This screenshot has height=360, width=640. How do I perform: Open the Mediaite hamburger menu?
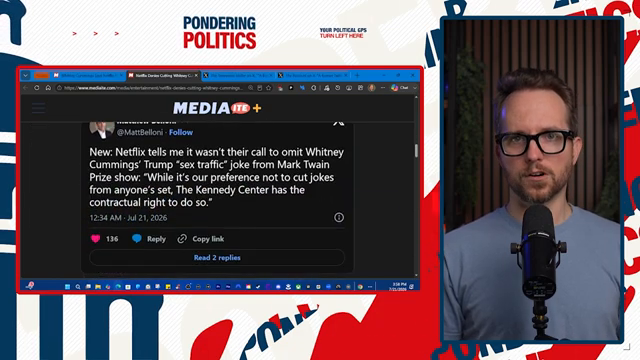[38, 108]
